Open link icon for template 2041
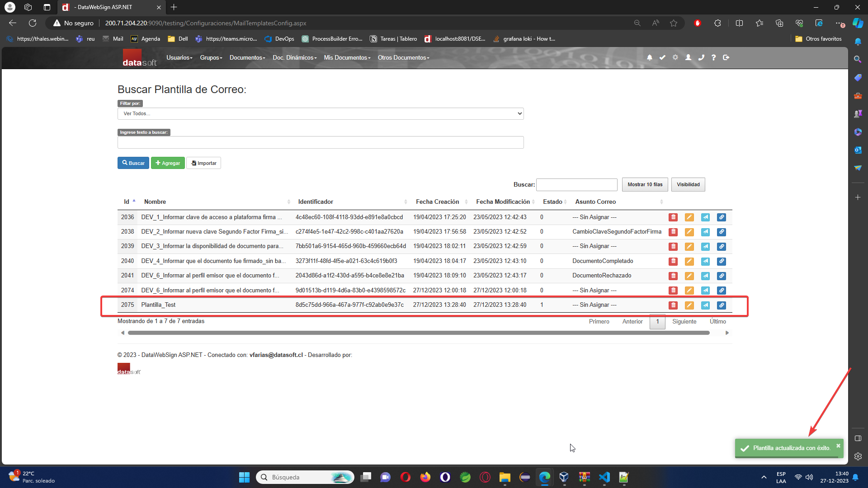This screenshot has width=868, height=488. pos(722,276)
